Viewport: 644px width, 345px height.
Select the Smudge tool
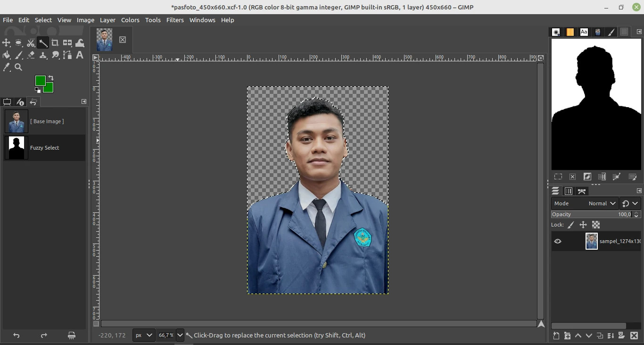pos(55,55)
